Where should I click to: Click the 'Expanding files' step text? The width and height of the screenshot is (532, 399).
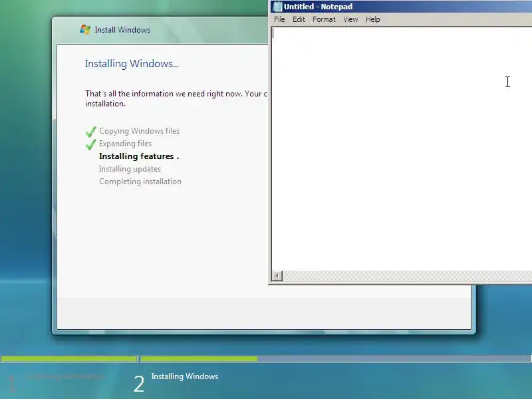tap(125, 144)
